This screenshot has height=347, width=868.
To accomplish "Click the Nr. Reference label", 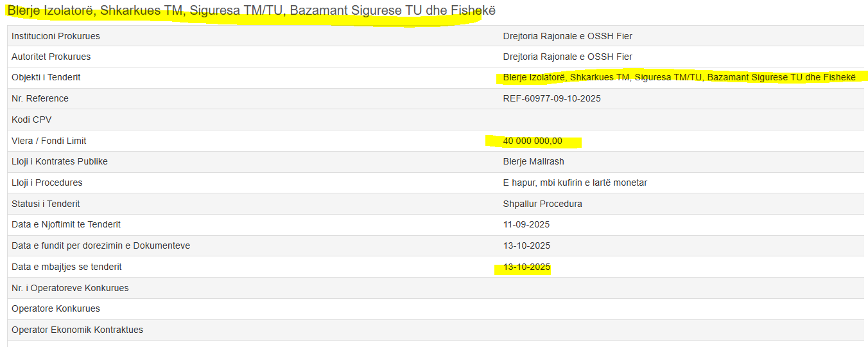I will [x=40, y=98].
